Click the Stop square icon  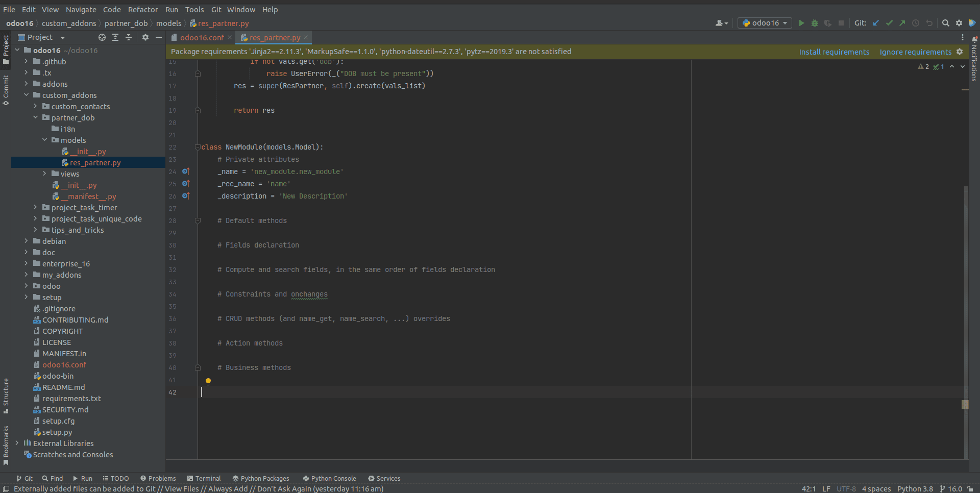coord(841,23)
